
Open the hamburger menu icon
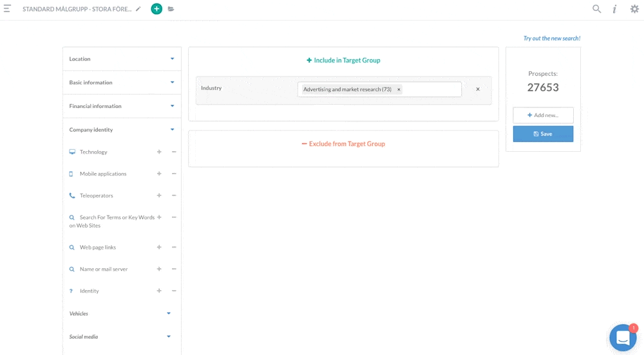pyautogui.click(x=8, y=9)
